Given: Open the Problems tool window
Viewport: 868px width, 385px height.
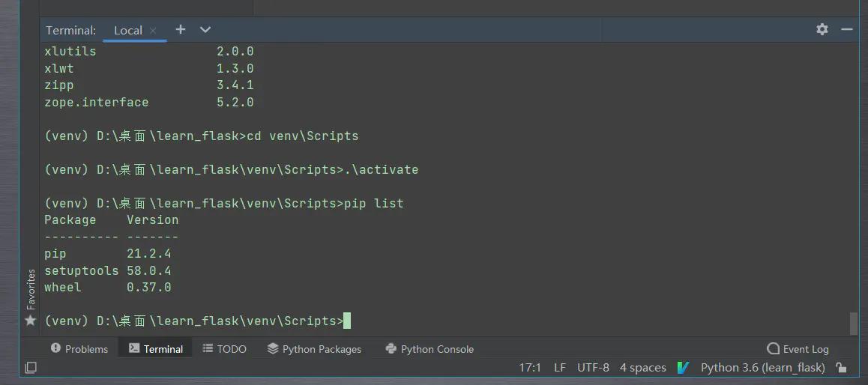Looking at the screenshot, I should (79, 349).
